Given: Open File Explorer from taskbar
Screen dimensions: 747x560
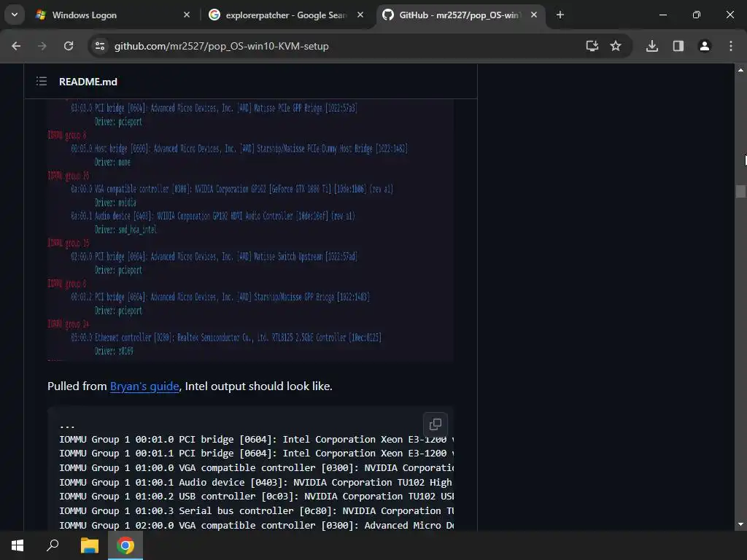Looking at the screenshot, I should pyautogui.click(x=89, y=545).
